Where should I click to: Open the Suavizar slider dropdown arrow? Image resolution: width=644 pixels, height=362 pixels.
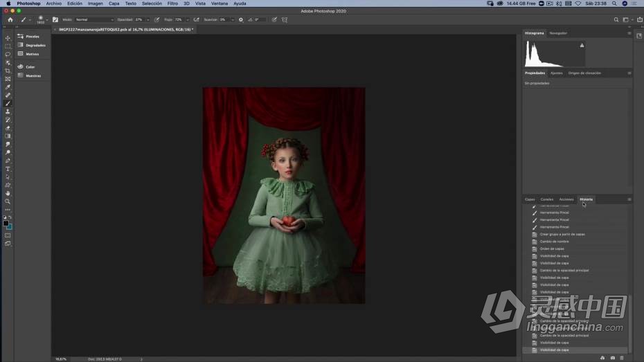pos(233,19)
